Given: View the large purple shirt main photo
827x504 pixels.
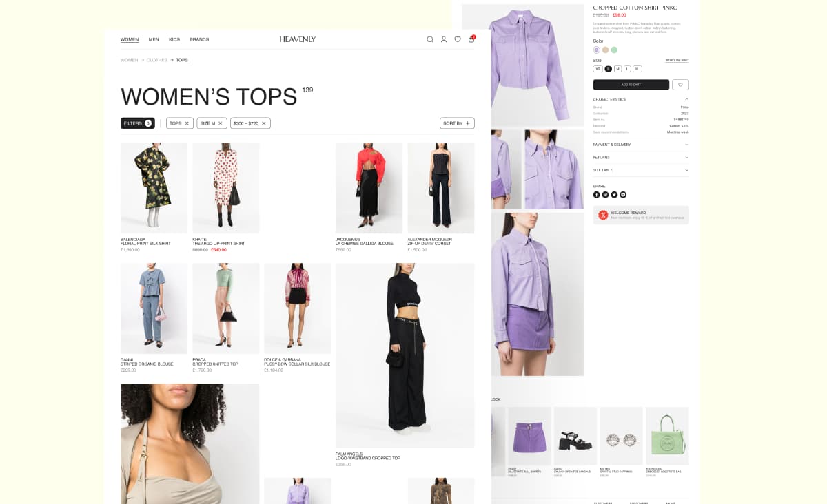Looking at the screenshot, I should (x=523, y=65).
